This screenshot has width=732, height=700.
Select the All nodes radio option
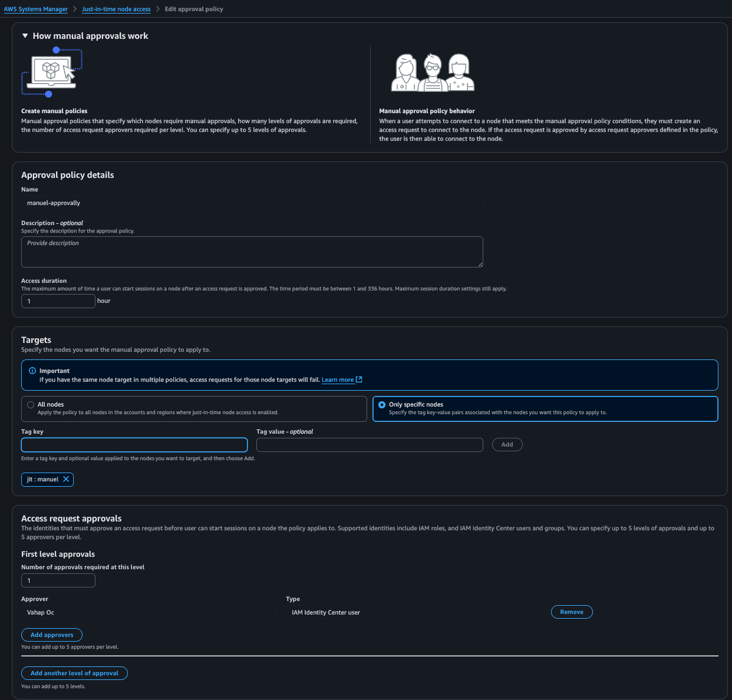[31, 405]
